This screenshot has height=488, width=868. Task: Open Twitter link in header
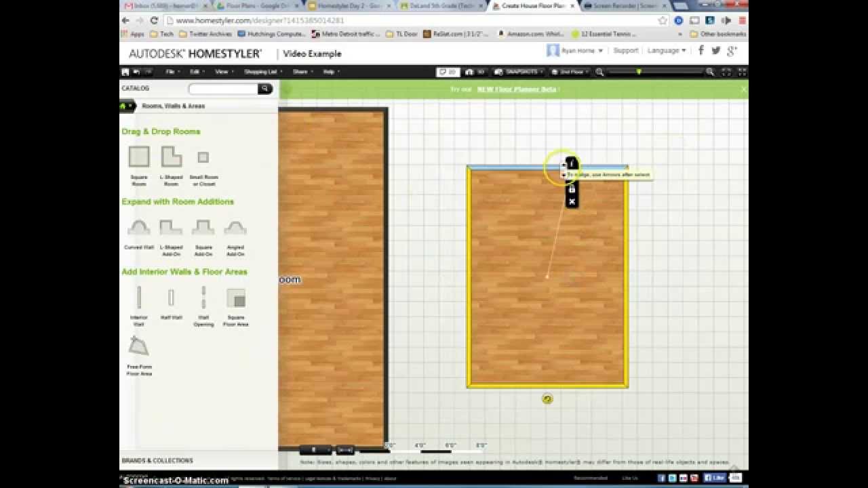coord(716,50)
